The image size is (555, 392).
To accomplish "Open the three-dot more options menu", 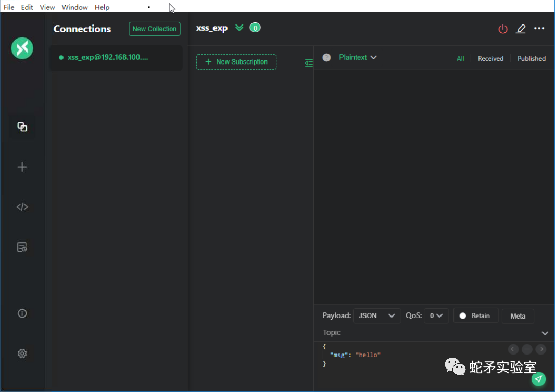I will point(539,28).
